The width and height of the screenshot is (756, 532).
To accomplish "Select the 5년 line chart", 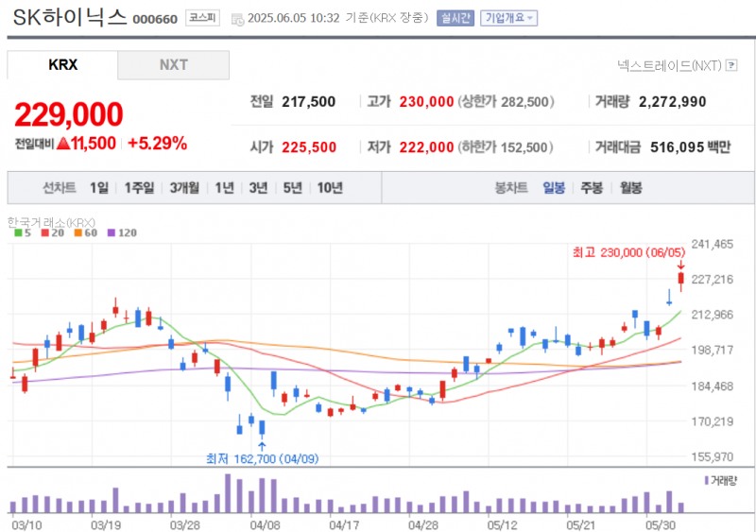I will click(x=292, y=188).
